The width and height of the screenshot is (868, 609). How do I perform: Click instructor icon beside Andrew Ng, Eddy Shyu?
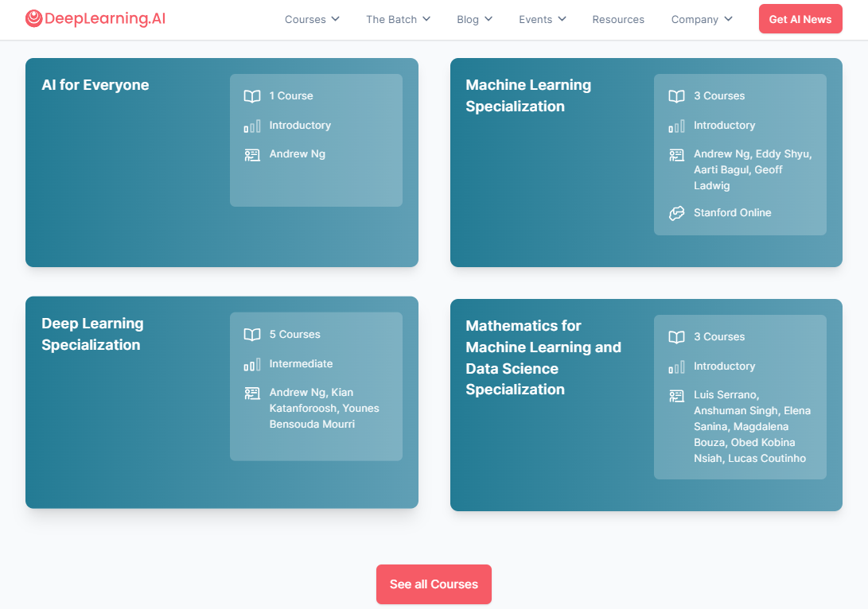tap(676, 154)
